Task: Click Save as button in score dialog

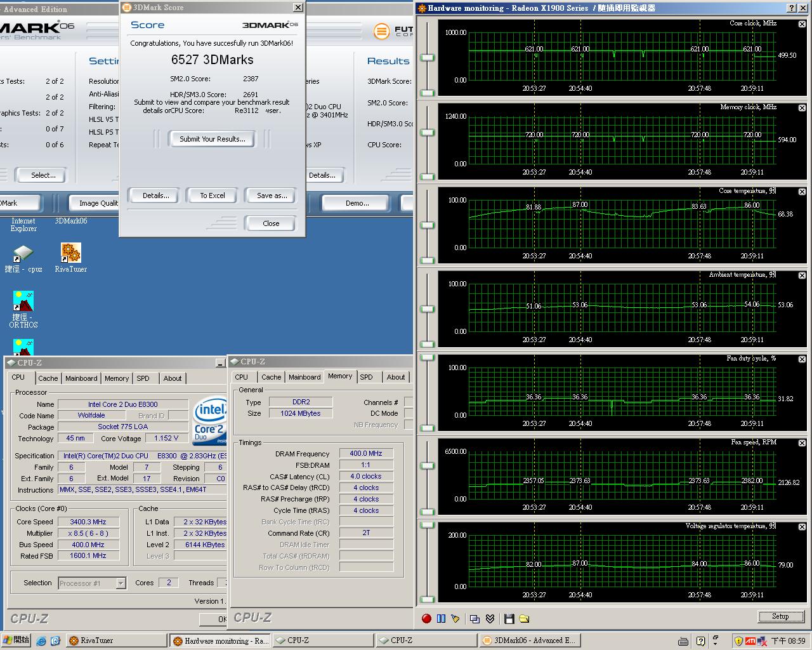Action: point(272,196)
